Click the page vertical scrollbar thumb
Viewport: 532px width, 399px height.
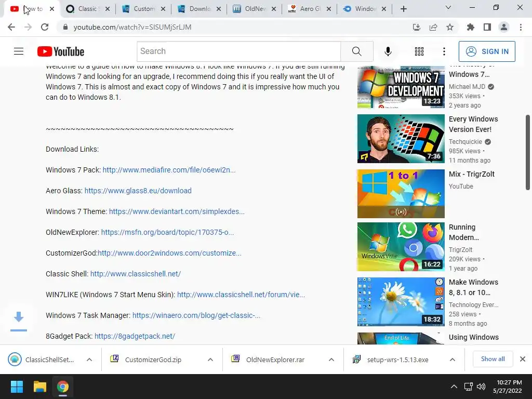tap(528, 152)
